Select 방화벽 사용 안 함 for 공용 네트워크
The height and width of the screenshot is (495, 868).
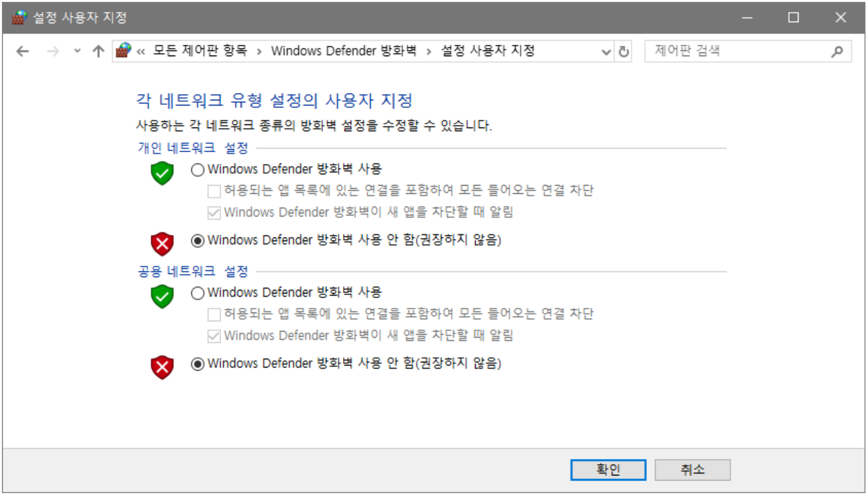click(198, 364)
